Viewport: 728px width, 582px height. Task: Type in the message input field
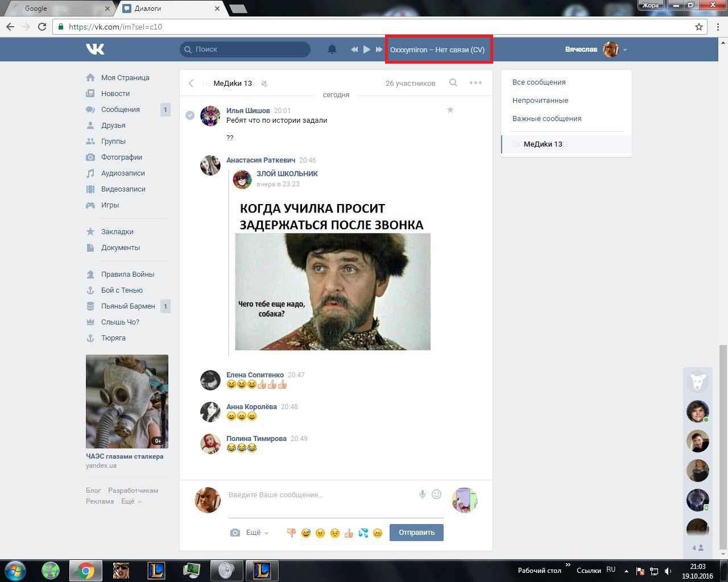click(321, 495)
